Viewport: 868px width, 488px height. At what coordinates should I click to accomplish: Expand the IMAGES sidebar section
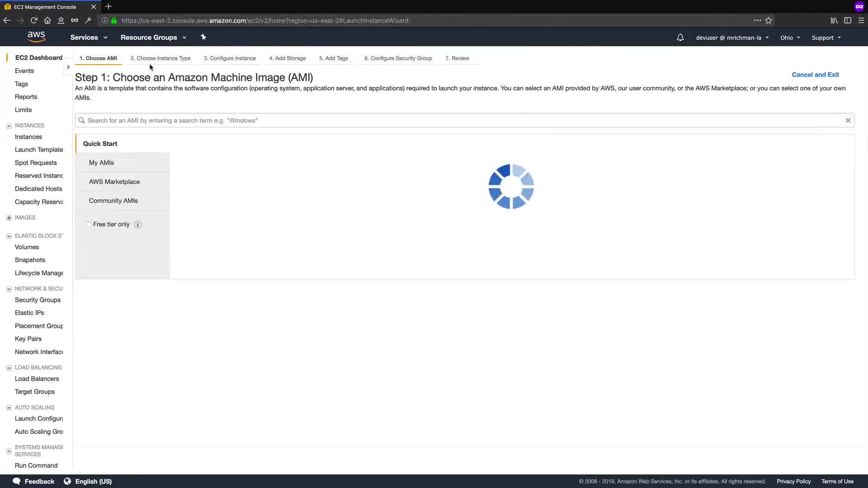(9, 218)
